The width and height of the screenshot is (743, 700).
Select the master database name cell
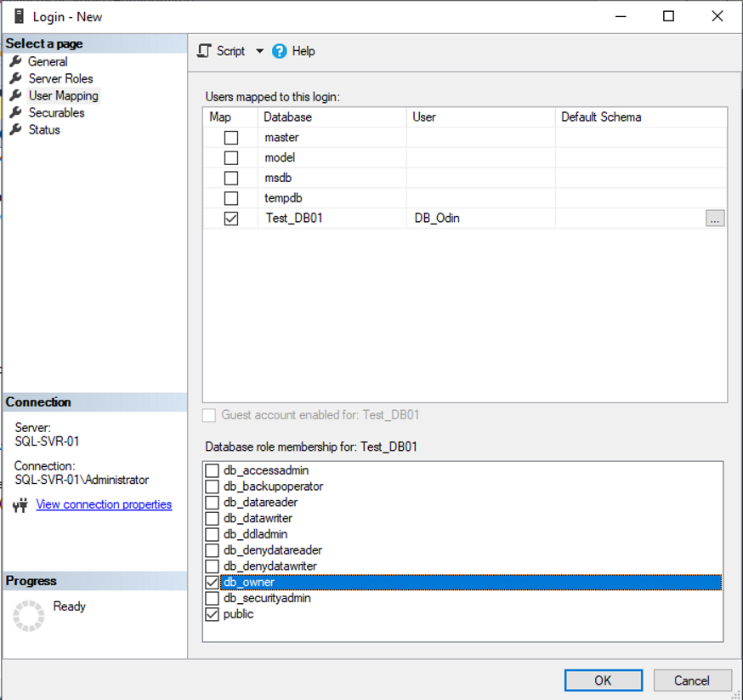click(332, 138)
